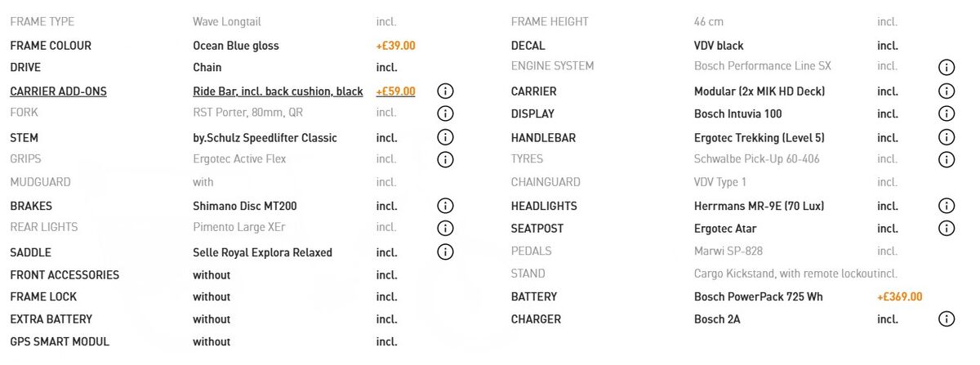
Task: Show info for Modular MIK HD carrier
Action: pos(947,91)
